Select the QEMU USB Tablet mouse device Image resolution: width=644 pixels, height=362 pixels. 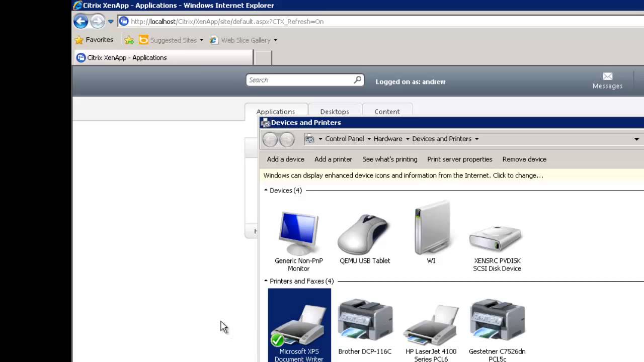tap(365, 239)
